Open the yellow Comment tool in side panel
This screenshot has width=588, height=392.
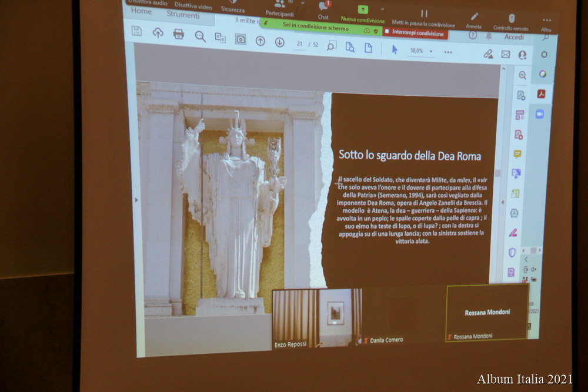(517, 153)
